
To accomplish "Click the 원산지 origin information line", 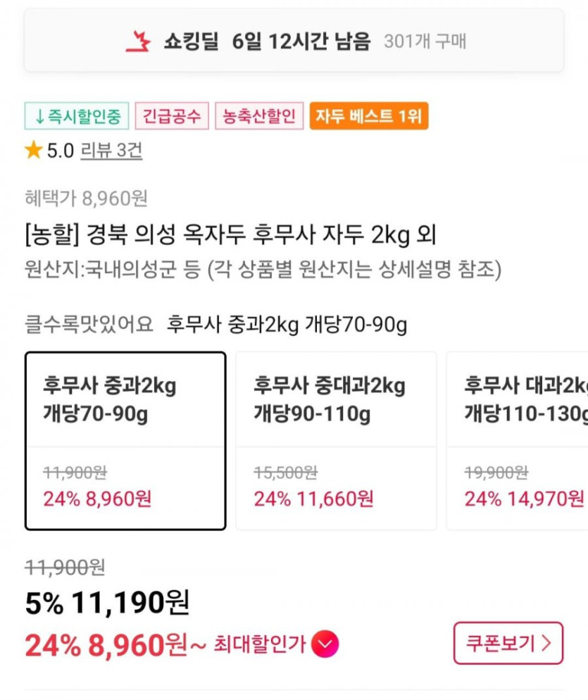I will coord(263,270).
